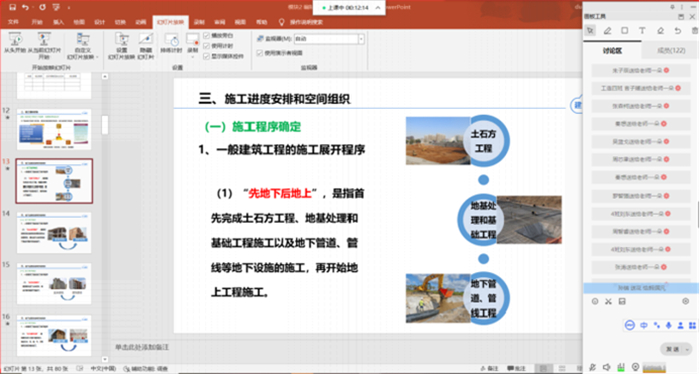Uncheck 使用演示者视图 checkbox

tap(259, 53)
